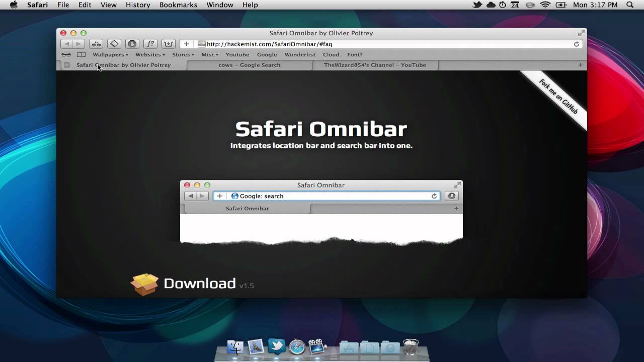The image size is (644, 362).
Task: Open the Wunderlist bookmark
Action: 300,54
